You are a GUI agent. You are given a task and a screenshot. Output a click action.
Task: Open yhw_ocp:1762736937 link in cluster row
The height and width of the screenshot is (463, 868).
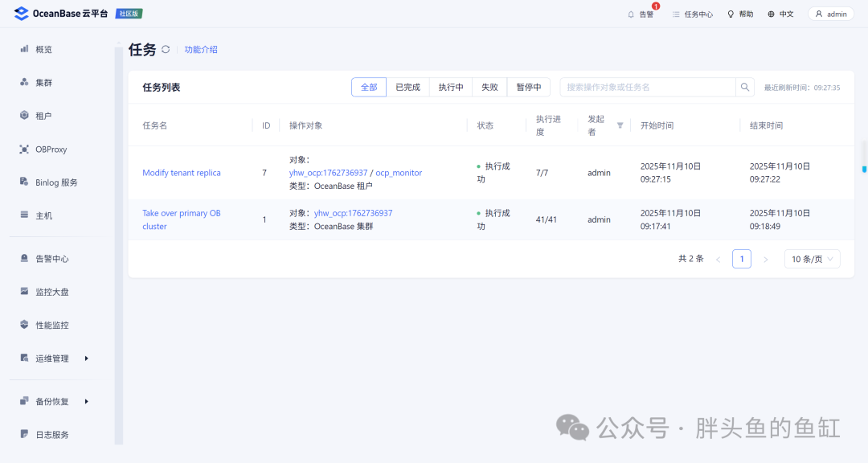tap(353, 213)
